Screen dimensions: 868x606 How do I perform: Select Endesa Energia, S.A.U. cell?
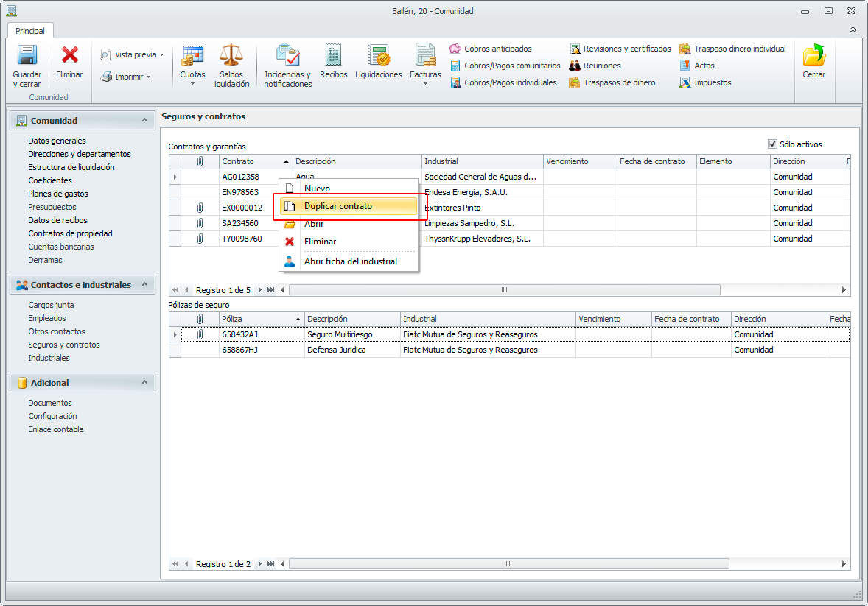[482, 192]
